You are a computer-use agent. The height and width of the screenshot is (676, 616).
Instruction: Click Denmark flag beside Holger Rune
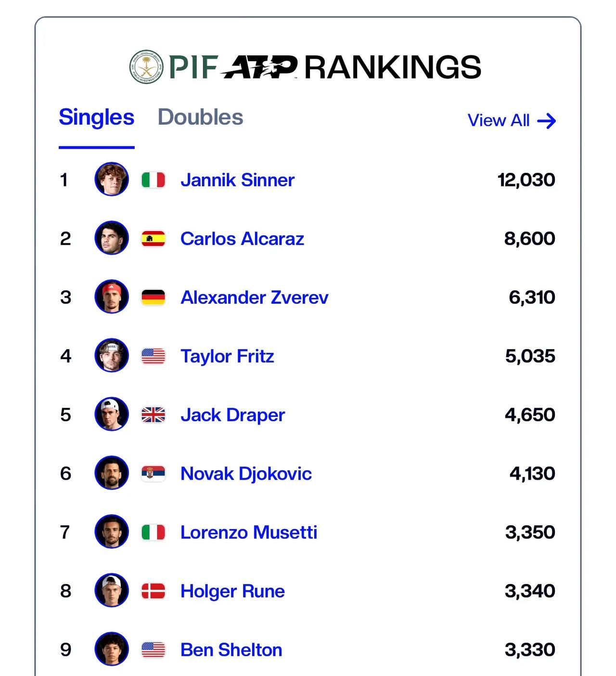pyautogui.click(x=154, y=591)
